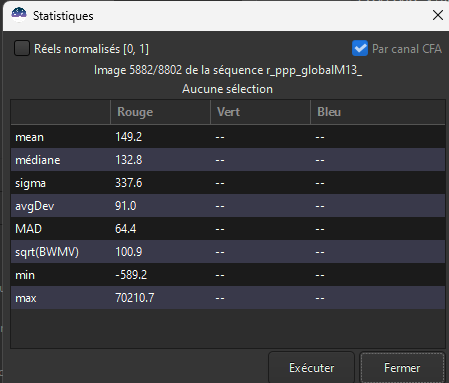Click the sqrt(BWMV) value 100.9

[129, 252]
